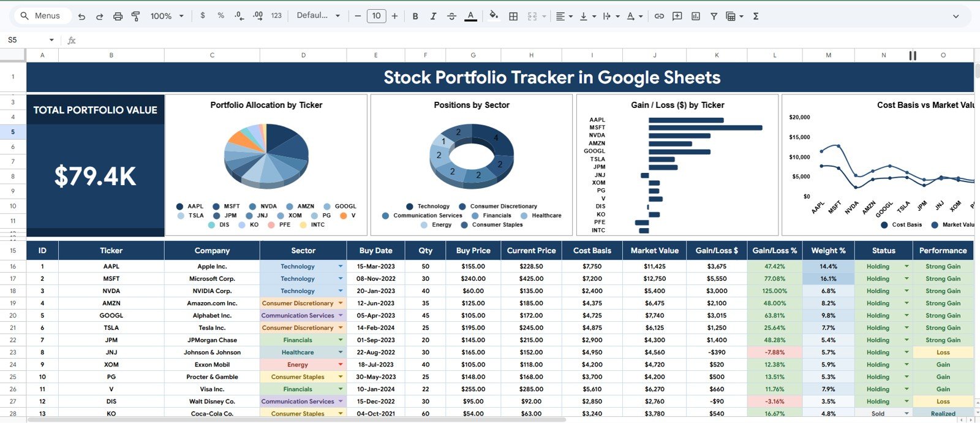Decrease font size with the minus button

pos(358,16)
